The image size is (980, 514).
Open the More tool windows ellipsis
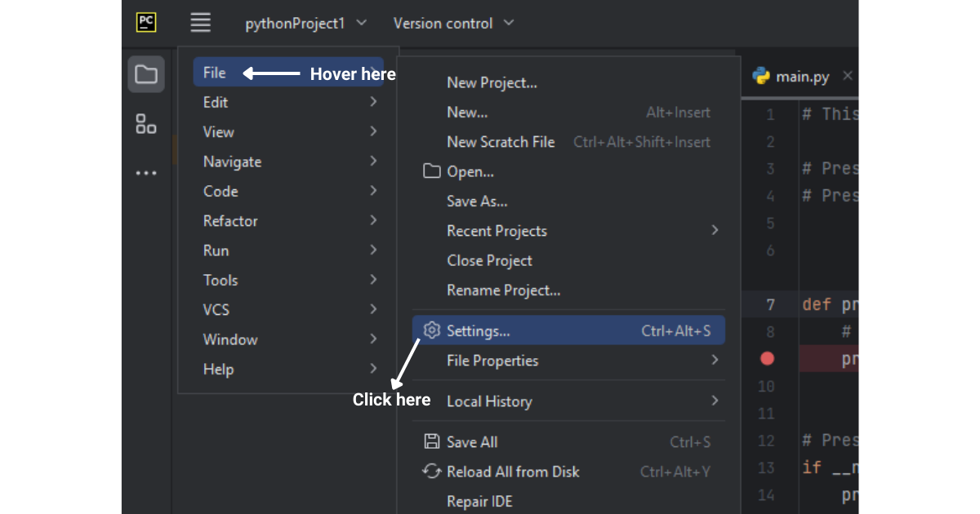pyautogui.click(x=146, y=173)
